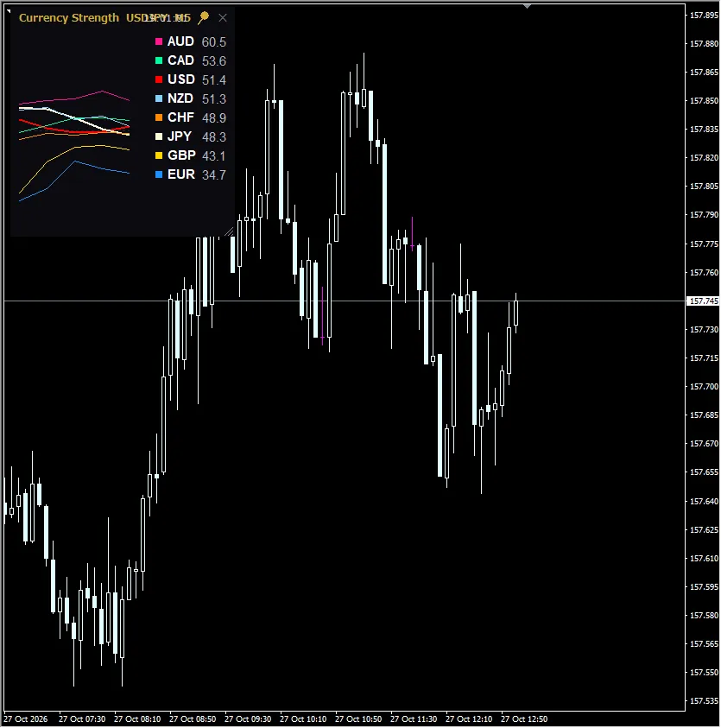Screen dimensions: 721x728
Task: Click the 157.610 price axis label
Action: [704, 559]
